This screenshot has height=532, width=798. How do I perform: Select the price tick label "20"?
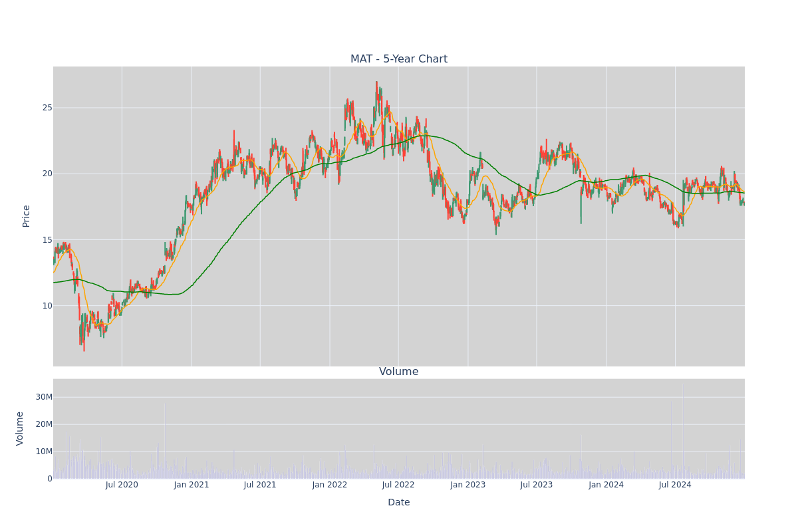point(47,174)
